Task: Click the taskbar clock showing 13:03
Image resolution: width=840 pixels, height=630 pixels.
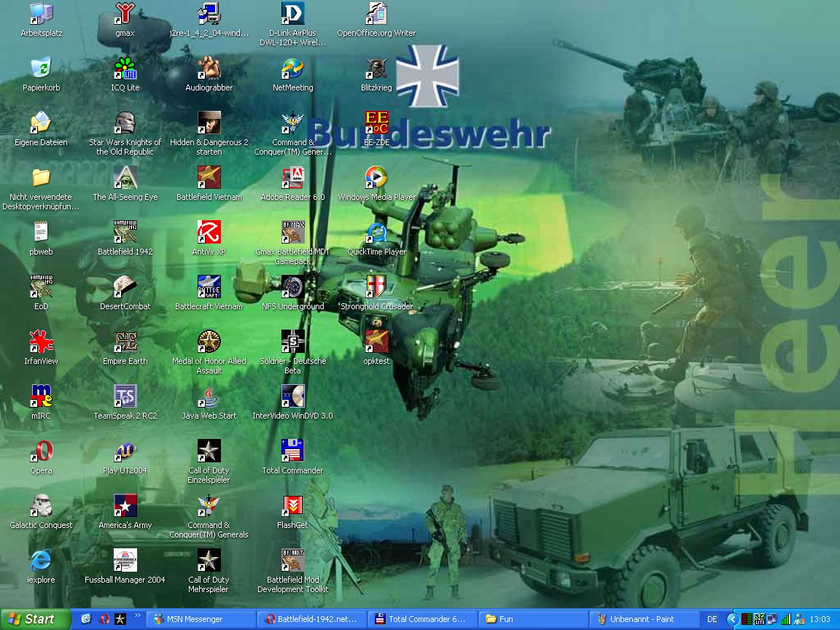Action: coord(820,619)
